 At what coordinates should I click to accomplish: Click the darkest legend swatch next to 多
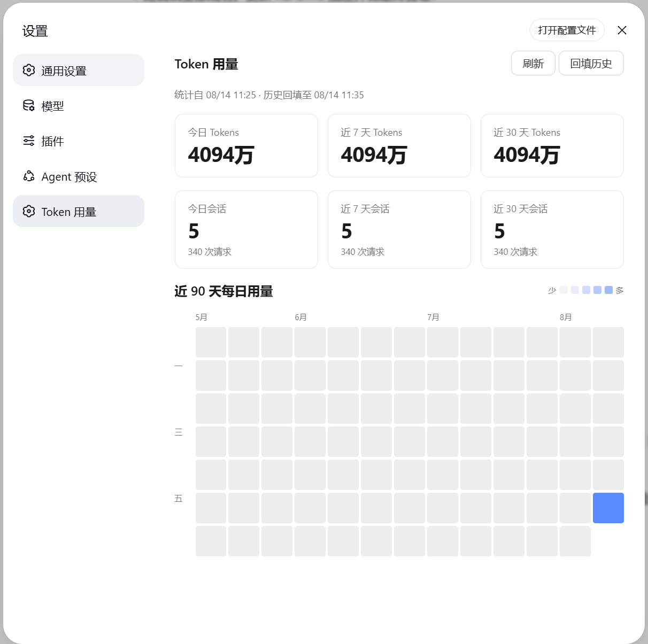[608, 290]
